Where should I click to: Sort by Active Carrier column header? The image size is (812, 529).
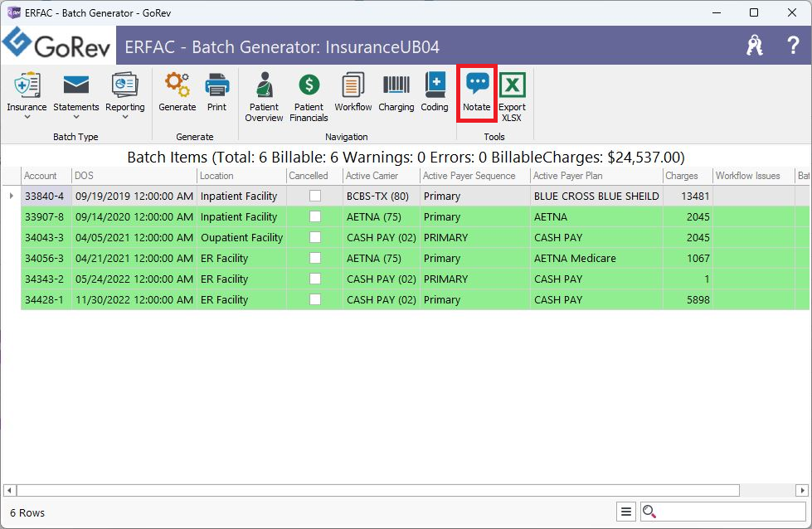click(382, 176)
